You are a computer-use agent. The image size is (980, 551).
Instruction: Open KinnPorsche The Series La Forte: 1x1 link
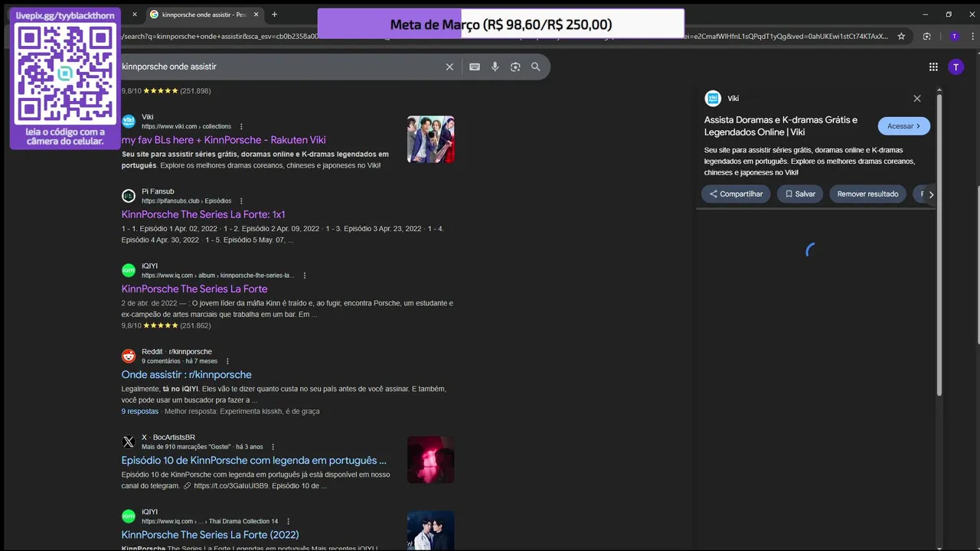pyautogui.click(x=203, y=214)
